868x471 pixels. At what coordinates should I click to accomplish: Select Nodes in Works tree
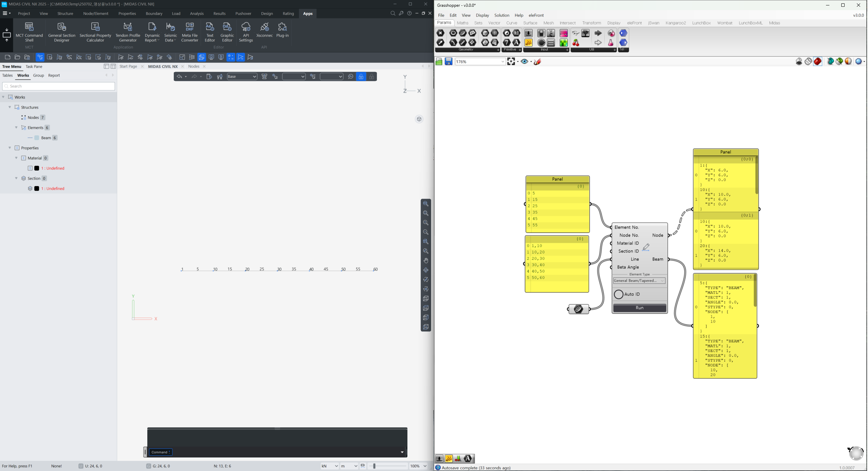(33, 117)
